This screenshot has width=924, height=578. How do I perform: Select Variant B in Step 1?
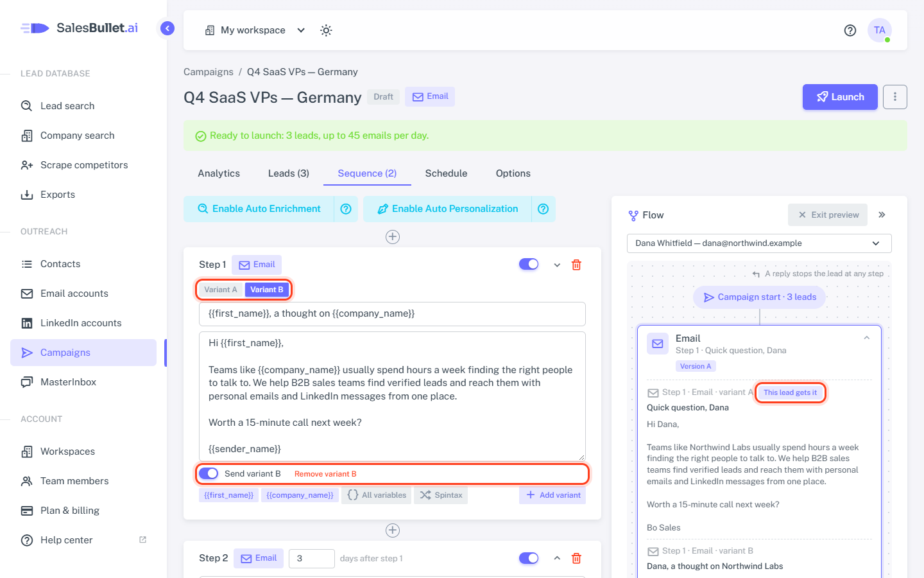267,290
